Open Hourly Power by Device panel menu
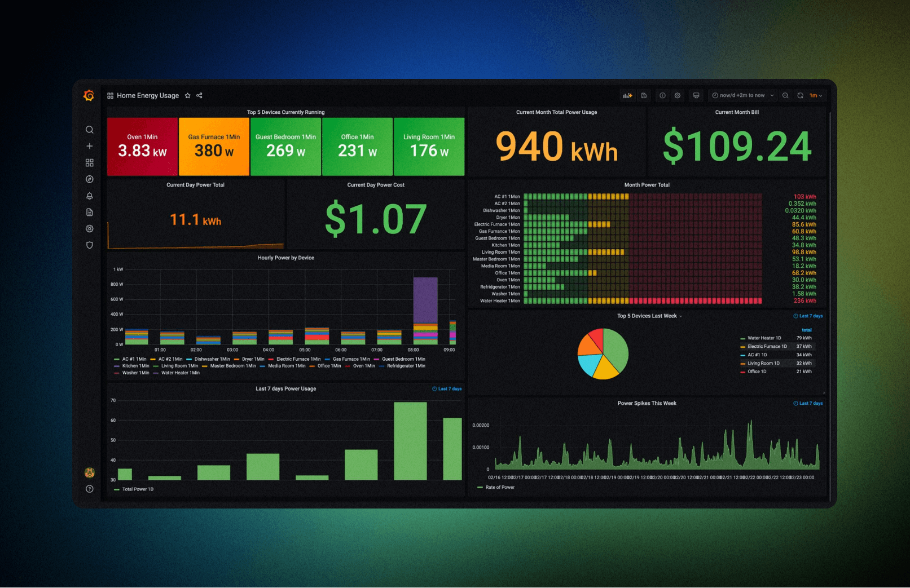Image resolution: width=910 pixels, height=588 pixels. coord(285,258)
